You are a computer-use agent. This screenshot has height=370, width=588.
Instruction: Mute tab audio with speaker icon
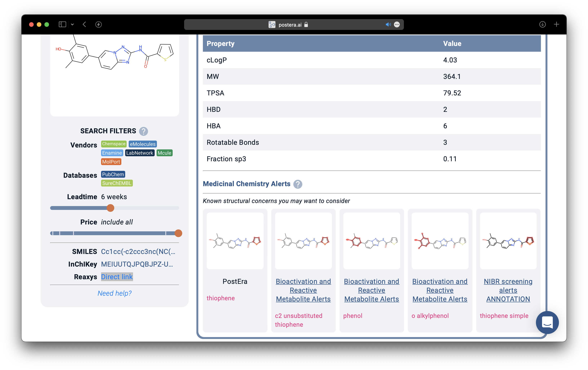pyautogui.click(x=388, y=25)
